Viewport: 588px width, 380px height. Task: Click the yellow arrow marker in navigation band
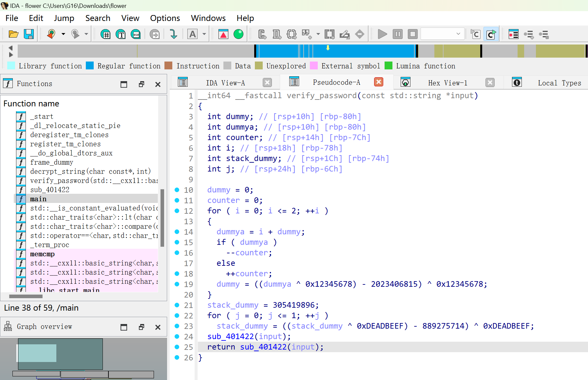(x=328, y=48)
